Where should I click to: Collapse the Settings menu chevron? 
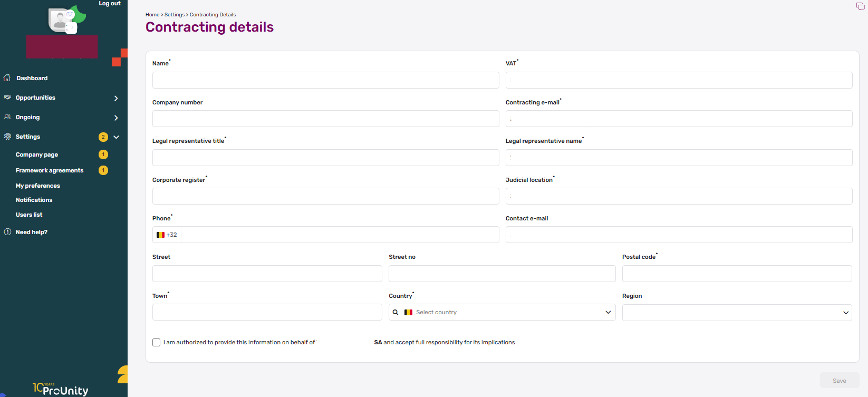pyautogui.click(x=116, y=137)
